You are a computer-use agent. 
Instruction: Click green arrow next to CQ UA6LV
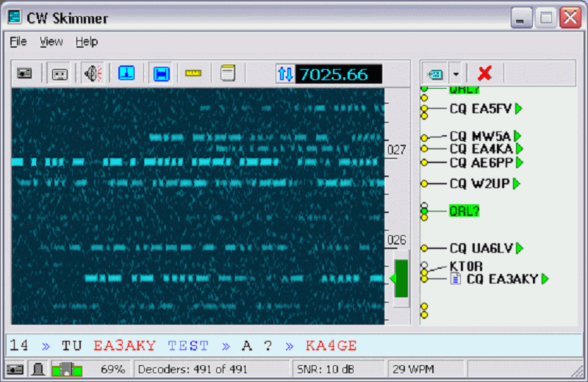(520, 248)
